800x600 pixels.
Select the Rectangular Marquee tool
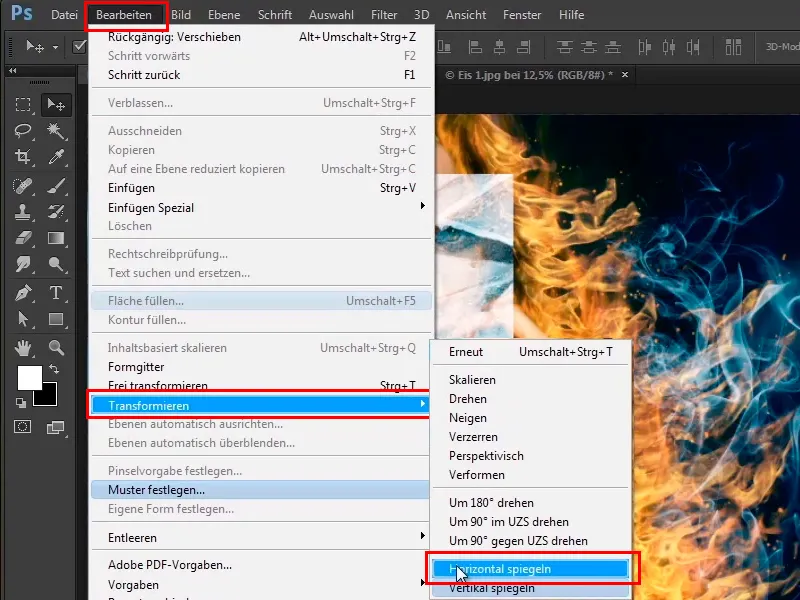(x=23, y=105)
